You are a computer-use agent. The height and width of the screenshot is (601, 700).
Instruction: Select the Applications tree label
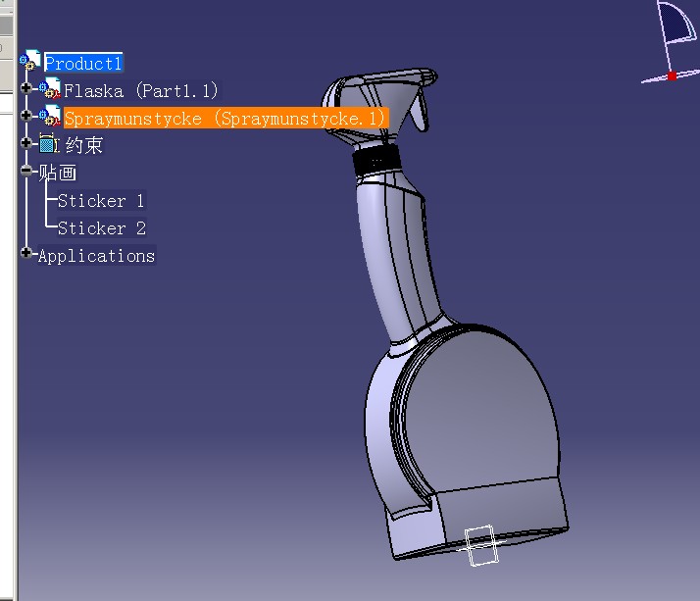point(96,256)
